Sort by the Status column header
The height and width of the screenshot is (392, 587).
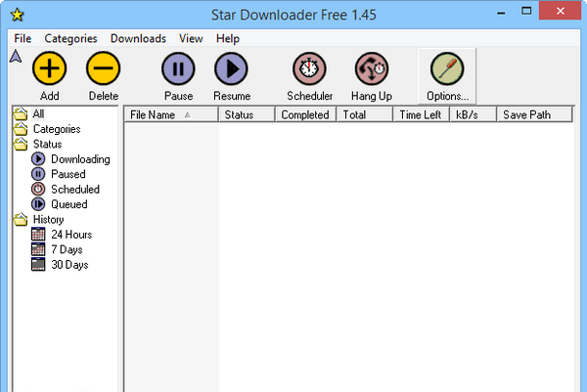(x=248, y=114)
